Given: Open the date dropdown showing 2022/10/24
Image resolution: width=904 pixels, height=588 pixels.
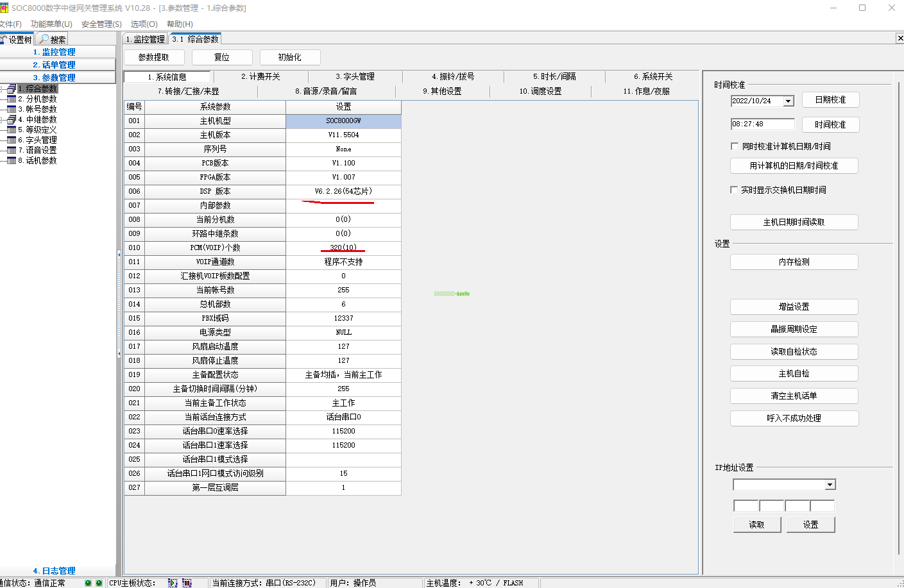Looking at the screenshot, I should click(789, 101).
